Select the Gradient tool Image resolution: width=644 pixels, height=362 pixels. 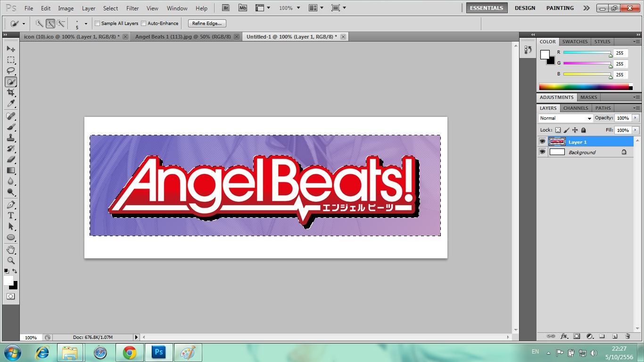[11, 170]
